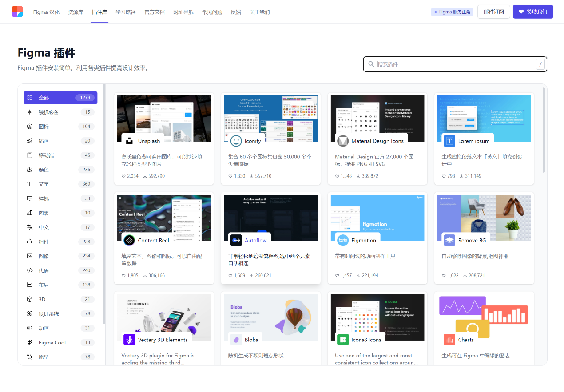564x392 pixels.
Task: Click the 文字 T icon
Action: tap(30, 184)
